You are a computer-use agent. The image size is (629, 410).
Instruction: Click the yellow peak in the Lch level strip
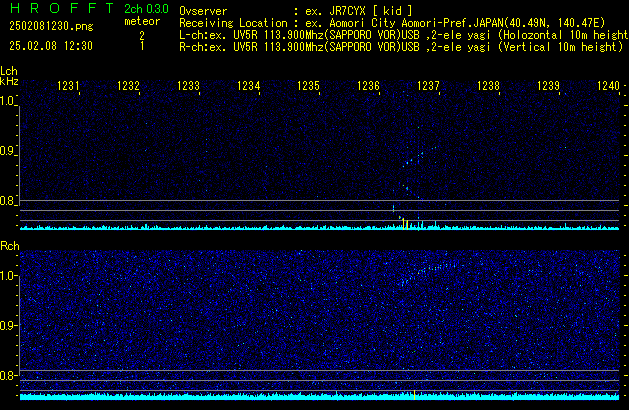405,224
